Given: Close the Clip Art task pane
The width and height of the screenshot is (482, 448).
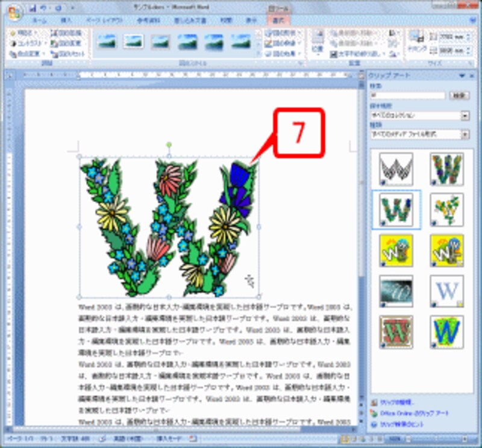Looking at the screenshot, I should (471, 75).
